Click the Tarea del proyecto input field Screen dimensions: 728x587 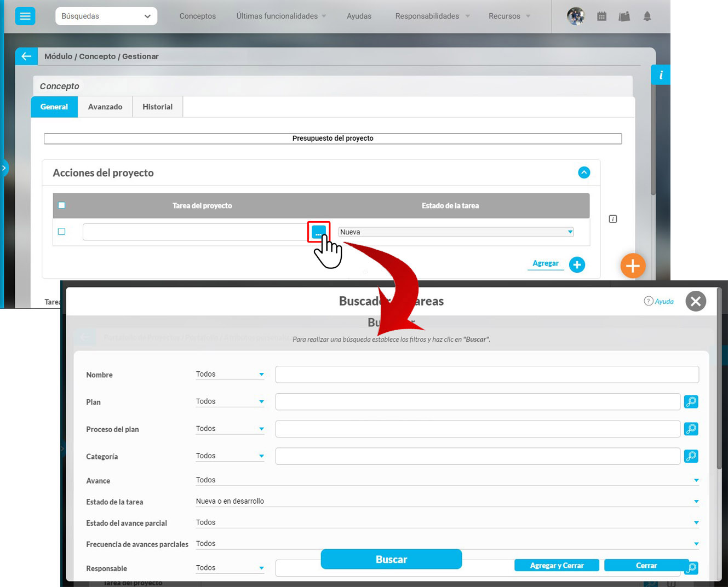(196, 232)
